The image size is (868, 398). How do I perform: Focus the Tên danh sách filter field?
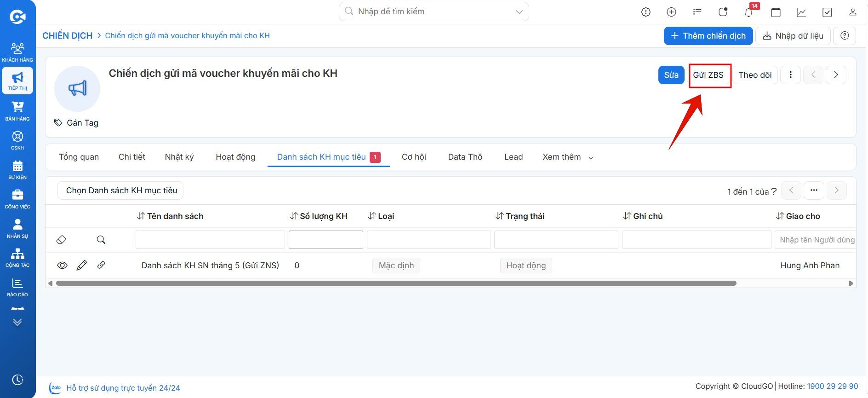click(x=210, y=240)
